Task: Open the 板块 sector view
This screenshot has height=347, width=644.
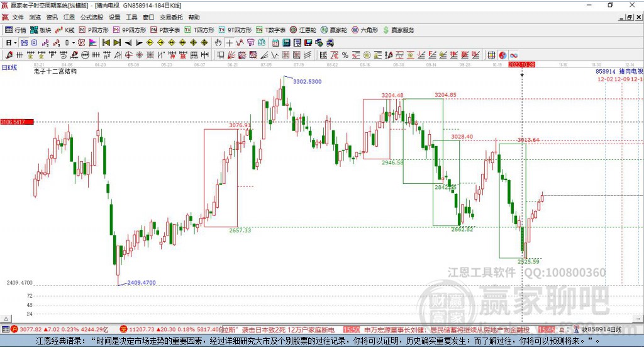Action: [40, 30]
